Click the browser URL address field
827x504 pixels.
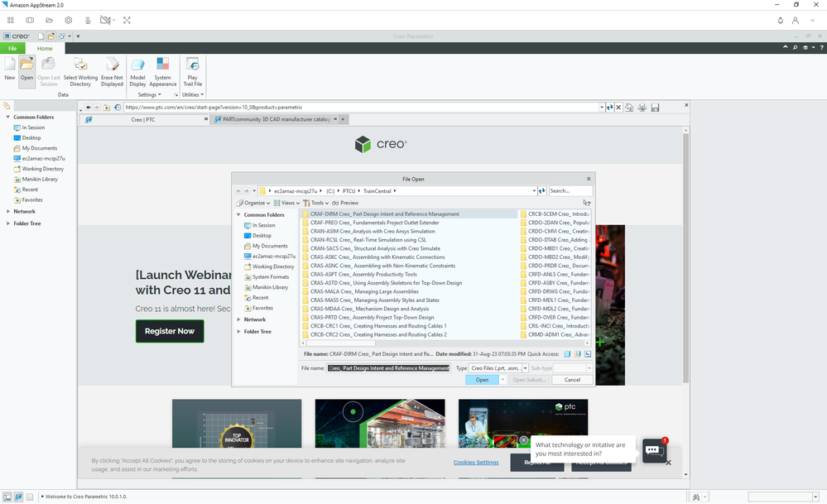point(362,108)
